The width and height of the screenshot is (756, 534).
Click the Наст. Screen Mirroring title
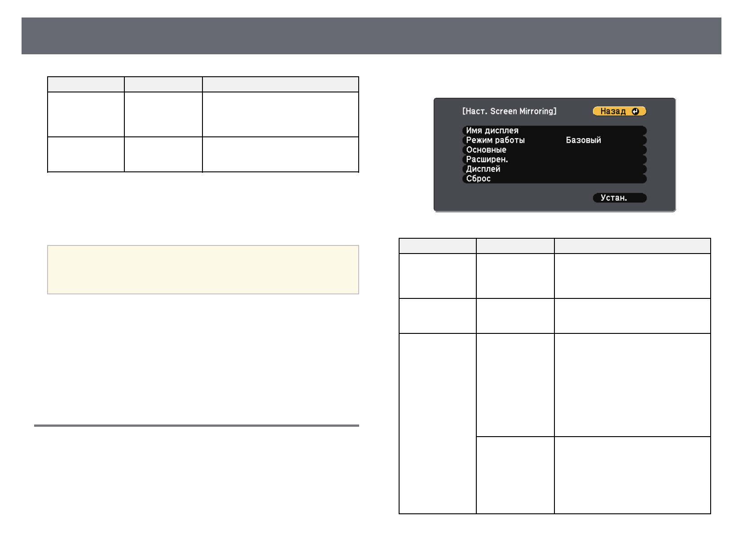tap(509, 111)
